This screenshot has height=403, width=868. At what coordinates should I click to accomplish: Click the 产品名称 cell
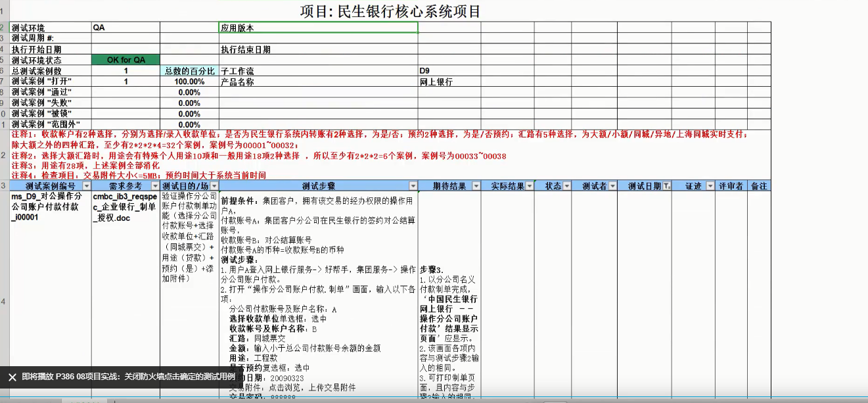click(318, 82)
